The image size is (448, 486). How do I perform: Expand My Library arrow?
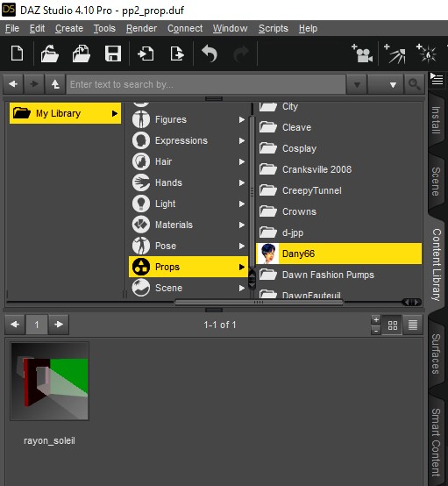115,114
